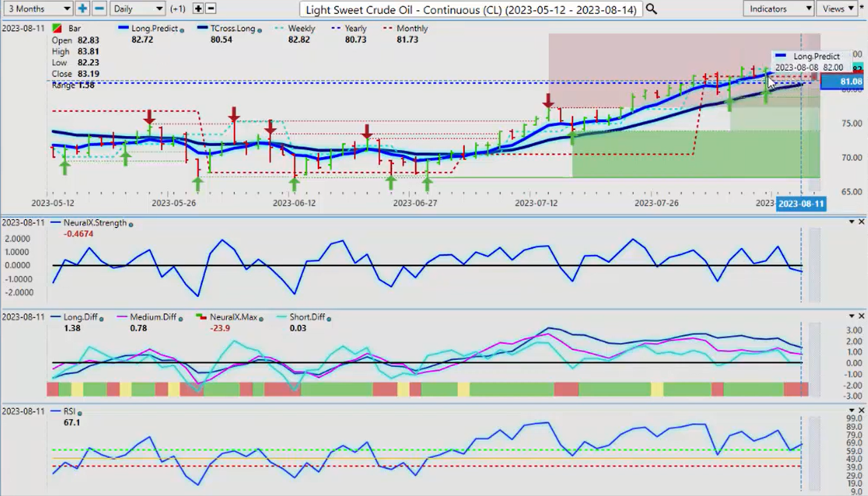Click small arrow right of Views dropdown
Image resolution: width=868 pixels, height=496 pixels.
[862, 6]
